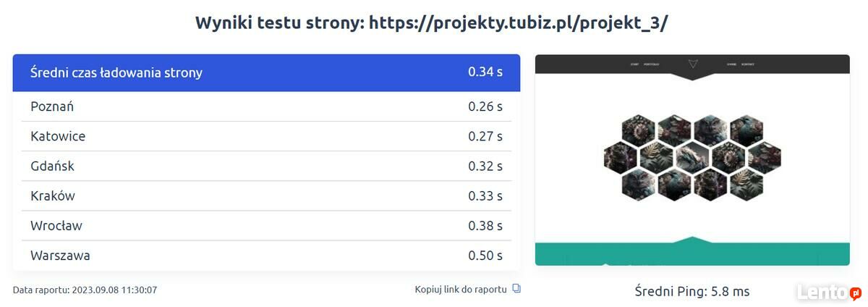Click the tested page URL in heading
The width and height of the screenshot is (868, 307).
[x=518, y=22]
